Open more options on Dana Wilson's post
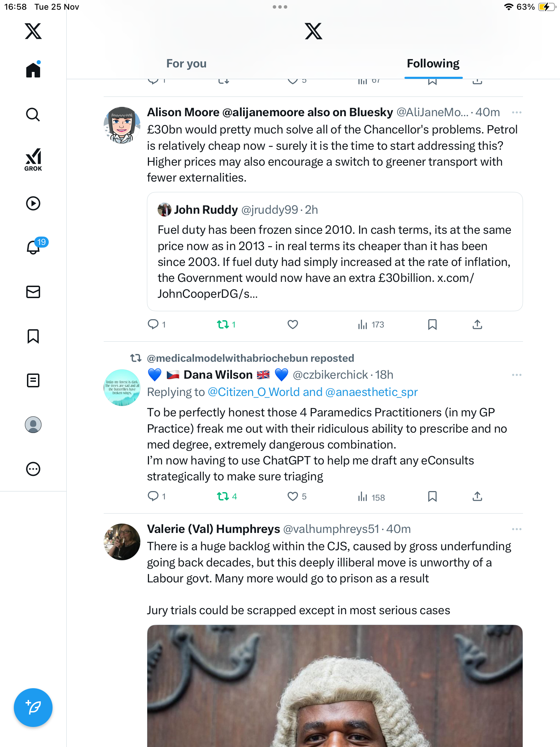This screenshot has height=747, width=560. pyautogui.click(x=516, y=375)
